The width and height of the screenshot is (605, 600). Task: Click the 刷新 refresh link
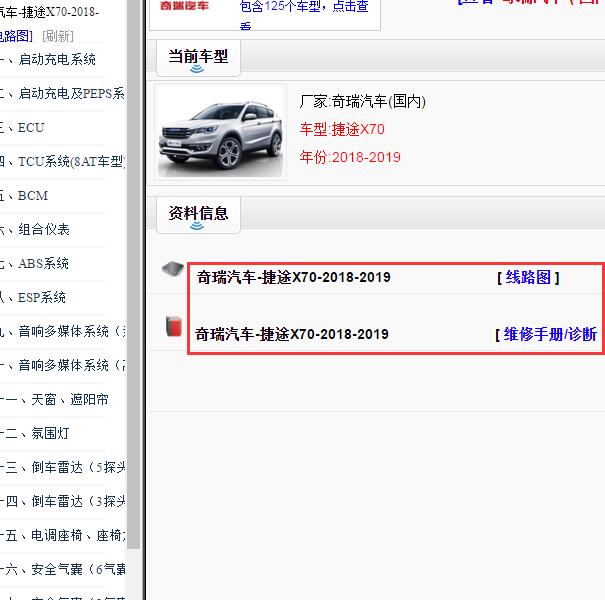click(x=57, y=36)
